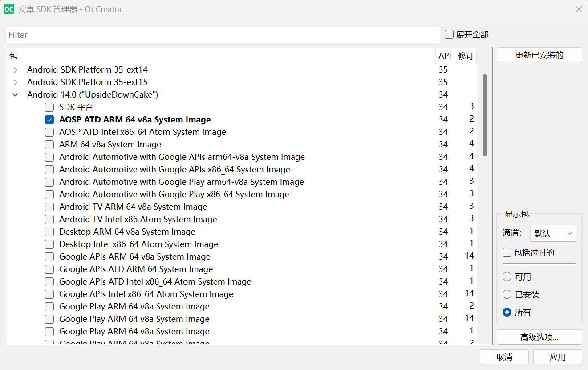This screenshot has height=370, width=588.
Task: Enable the 展开全部 checkbox
Action: 449,34
